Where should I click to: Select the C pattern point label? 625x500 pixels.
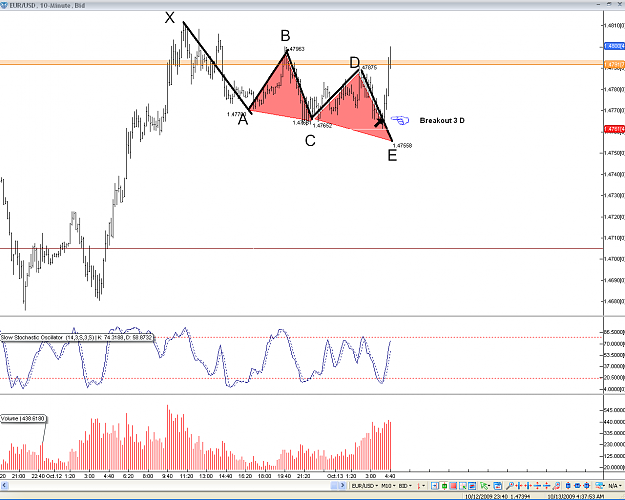[x=310, y=141]
